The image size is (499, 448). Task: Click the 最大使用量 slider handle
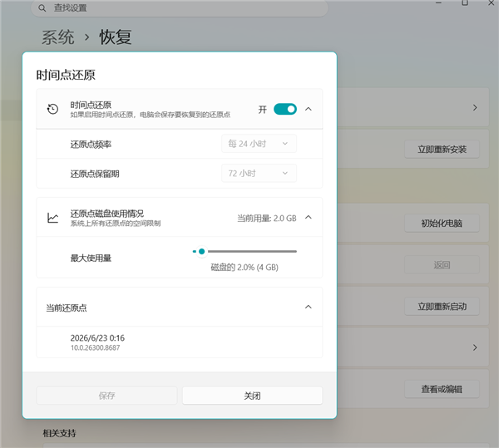pyautogui.click(x=201, y=252)
